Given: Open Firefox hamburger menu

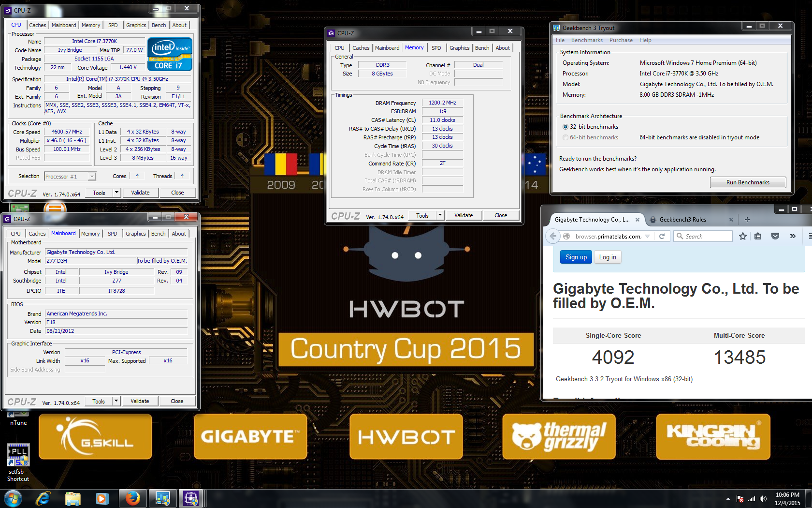Looking at the screenshot, I should [x=809, y=236].
